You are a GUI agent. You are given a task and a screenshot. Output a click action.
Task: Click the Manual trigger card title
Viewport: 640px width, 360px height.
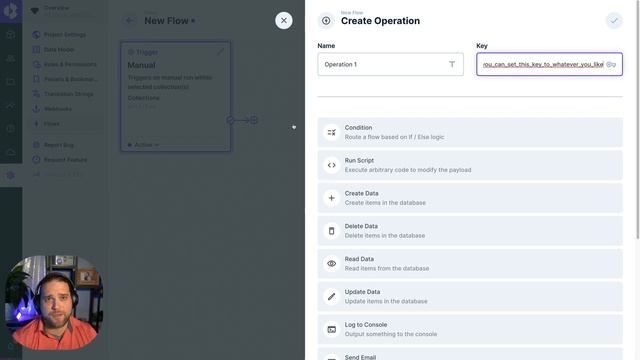tap(142, 65)
